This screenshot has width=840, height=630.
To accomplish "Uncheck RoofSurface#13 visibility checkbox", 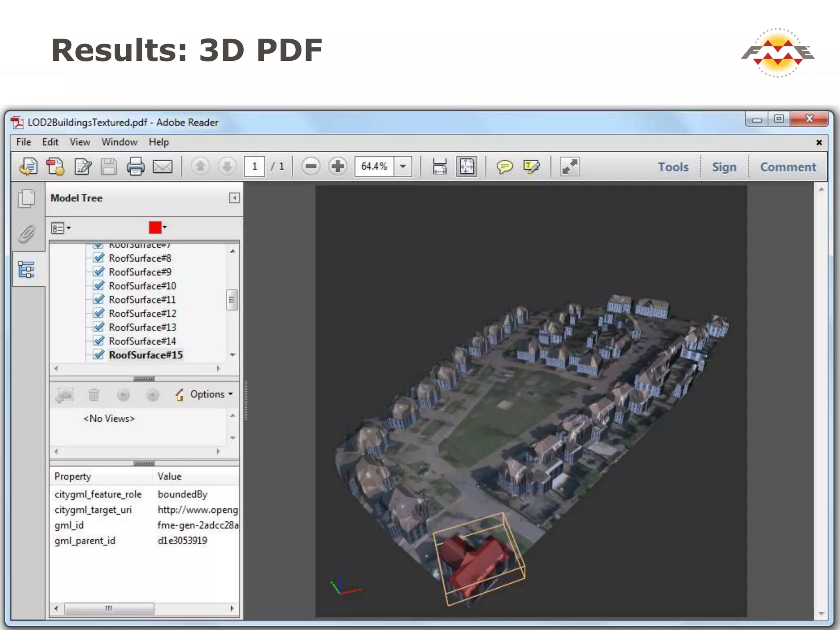I will 98,327.
